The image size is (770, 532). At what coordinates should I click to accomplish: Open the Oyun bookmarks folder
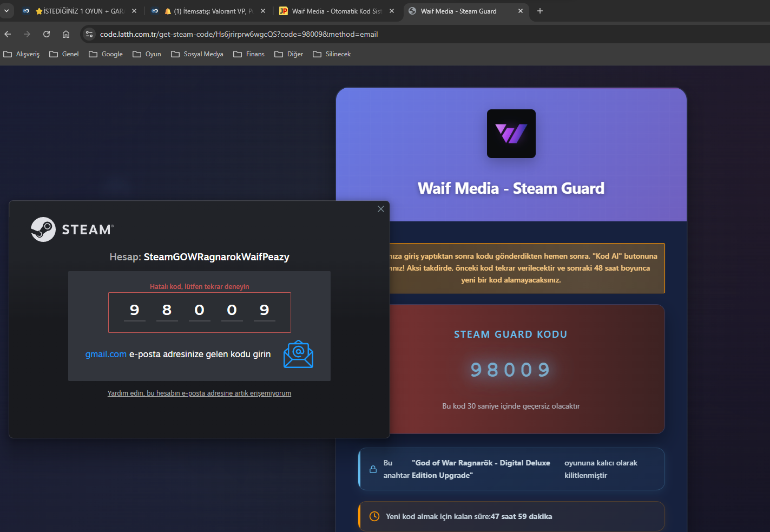(x=147, y=54)
